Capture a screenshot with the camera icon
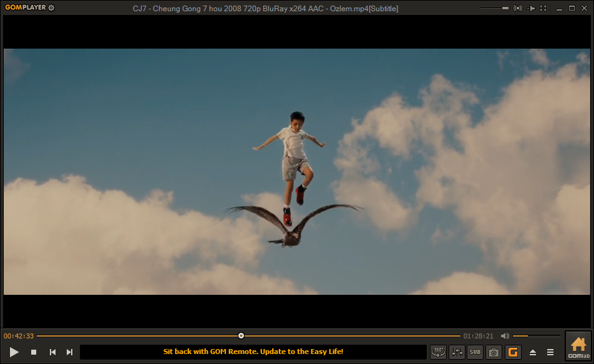This screenshot has height=364, width=594. 494,352
